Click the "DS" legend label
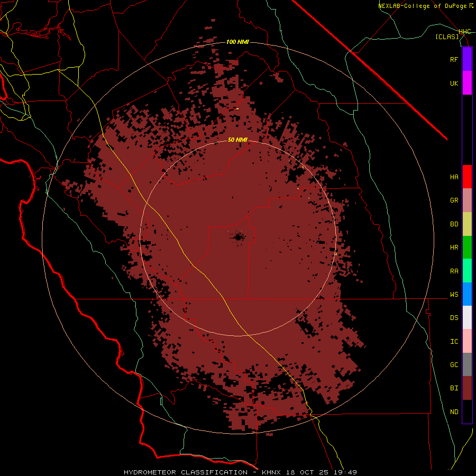Screen dimensions: 476x476 [454, 318]
